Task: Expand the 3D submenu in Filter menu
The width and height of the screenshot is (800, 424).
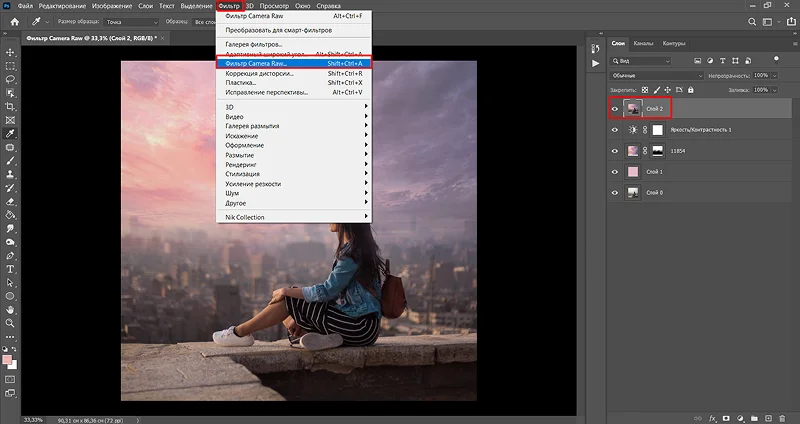Action: pyautogui.click(x=294, y=107)
